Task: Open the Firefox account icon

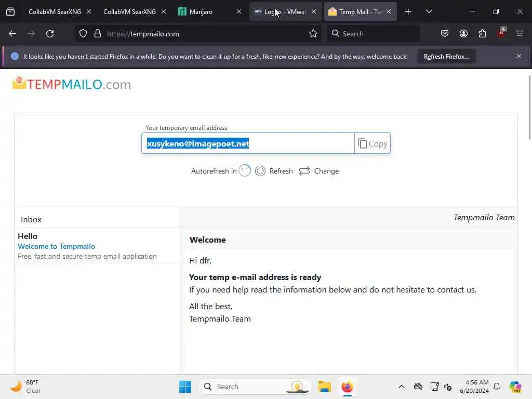Action: 463,34
